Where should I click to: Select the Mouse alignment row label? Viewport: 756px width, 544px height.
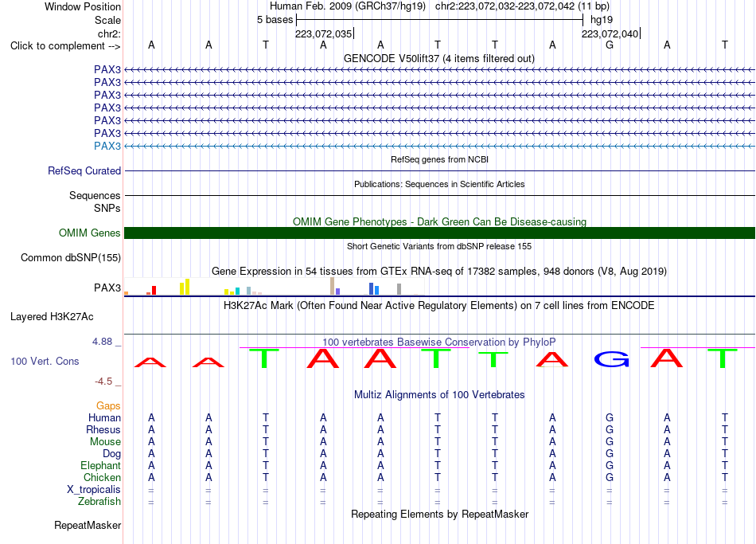click(x=106, y=442)
